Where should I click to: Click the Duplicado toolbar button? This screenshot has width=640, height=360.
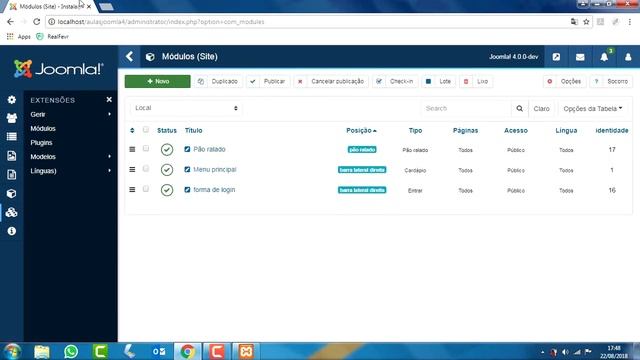pyautogui.click(x=218, y=81)
